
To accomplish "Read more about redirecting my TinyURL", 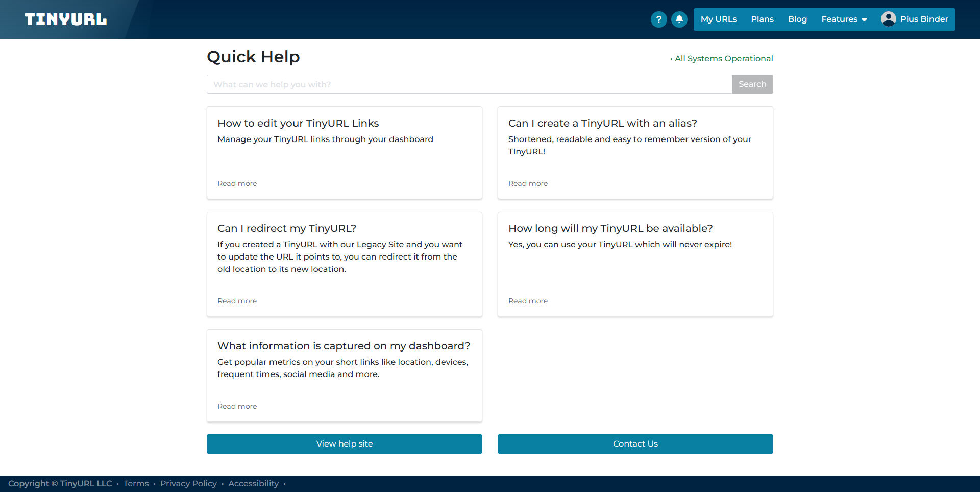I will (x=237, y=301).
